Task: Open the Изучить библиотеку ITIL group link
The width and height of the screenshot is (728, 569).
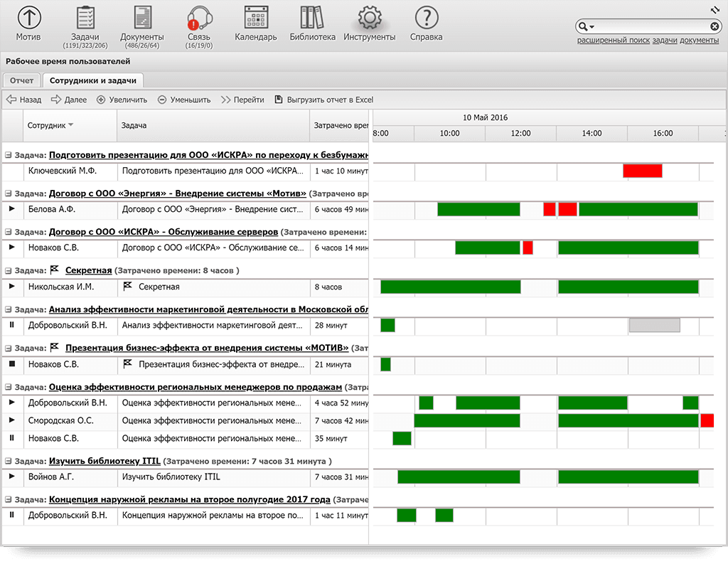Action: [105, 461]
